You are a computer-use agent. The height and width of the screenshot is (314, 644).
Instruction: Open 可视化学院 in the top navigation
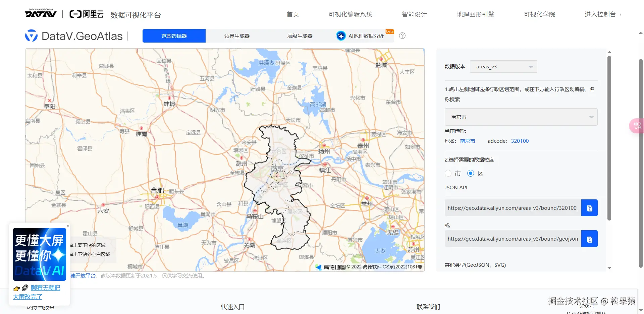click(x=540, y=14)
